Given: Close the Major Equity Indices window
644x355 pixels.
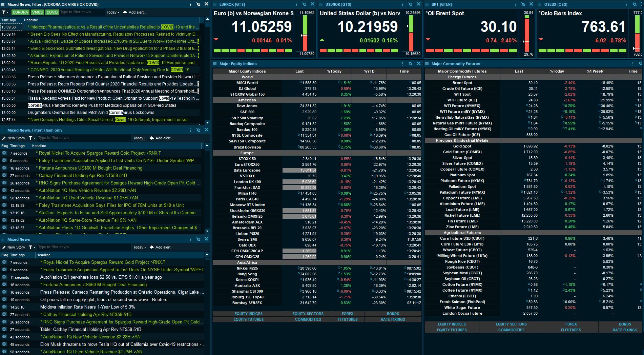Looking at the screenshot, I should point(419,63).
